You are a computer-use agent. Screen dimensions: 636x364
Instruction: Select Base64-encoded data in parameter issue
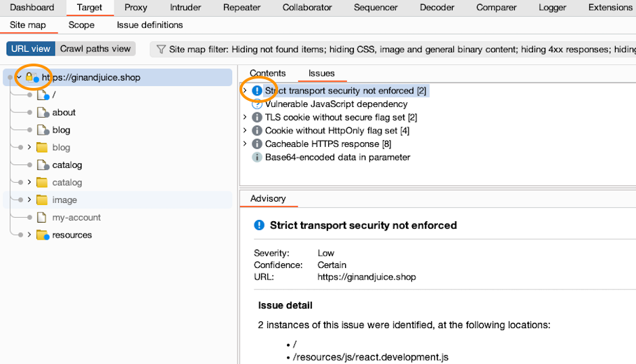click(337, 157)
